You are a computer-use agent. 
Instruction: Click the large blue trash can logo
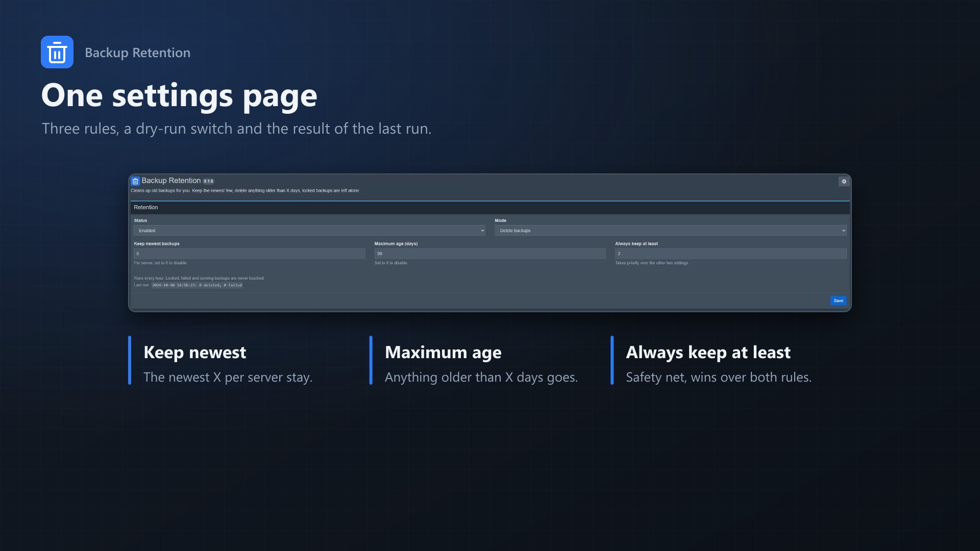tap(57, 52)
